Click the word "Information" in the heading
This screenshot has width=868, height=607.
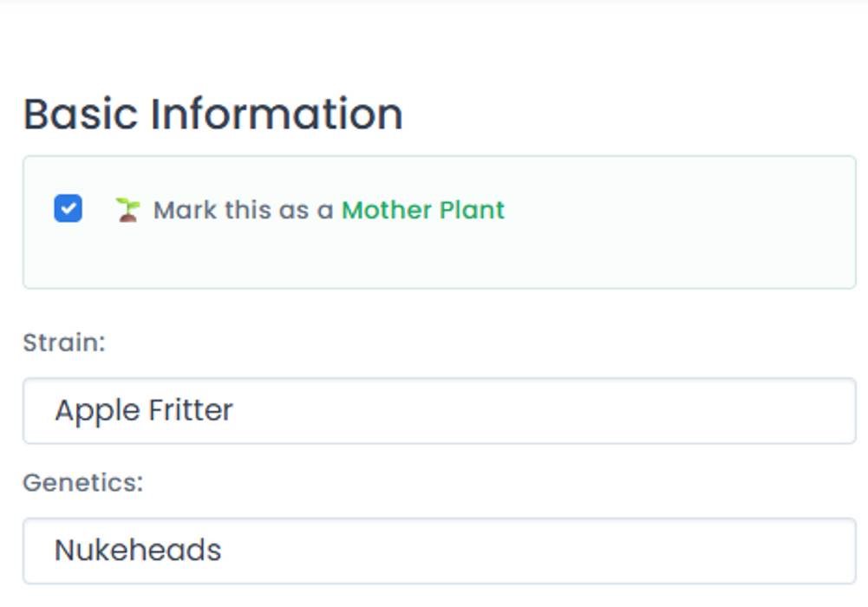[x=277, y=114]
